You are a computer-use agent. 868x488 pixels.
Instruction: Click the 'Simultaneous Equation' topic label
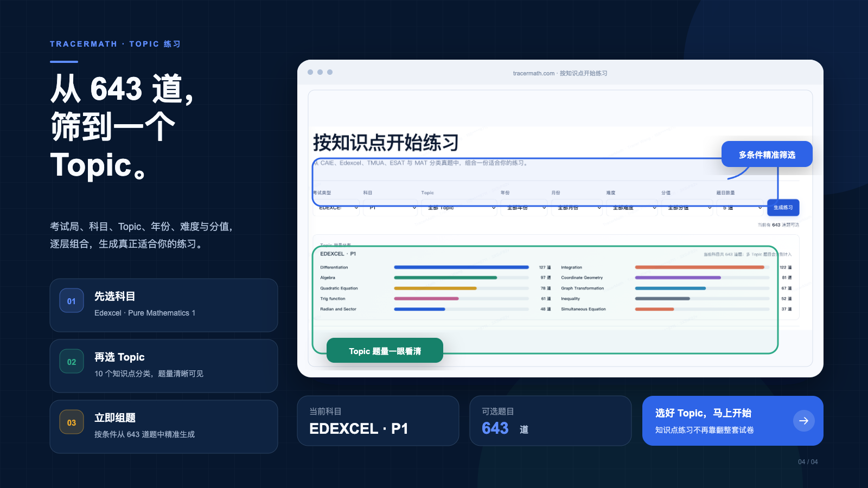pyautogui.click(x=583, y=309)
